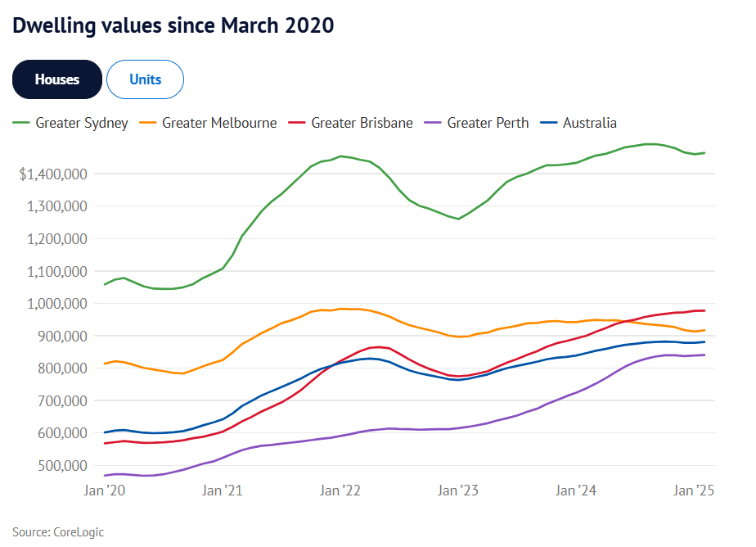Toggle the Australia legend label
The width and height of the screenshot is (756, 547).
(x=589, y=123)
